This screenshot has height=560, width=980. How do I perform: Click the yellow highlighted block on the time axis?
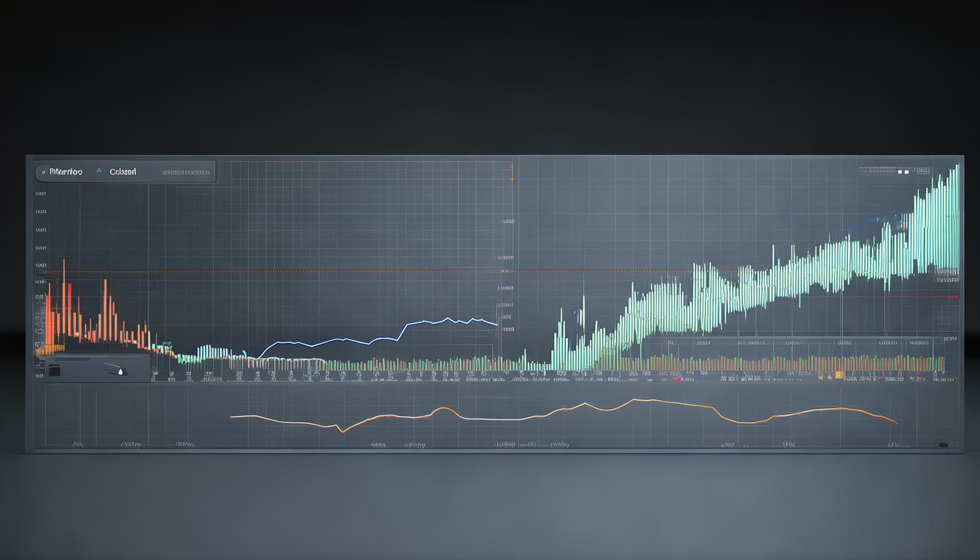[x=839, y=376]
